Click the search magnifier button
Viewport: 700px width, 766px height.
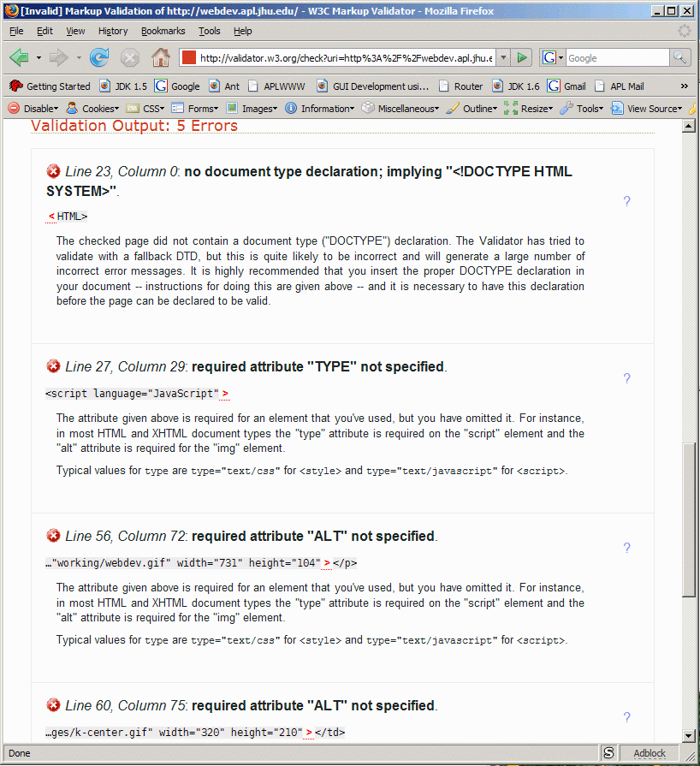(x=679, y=57)
